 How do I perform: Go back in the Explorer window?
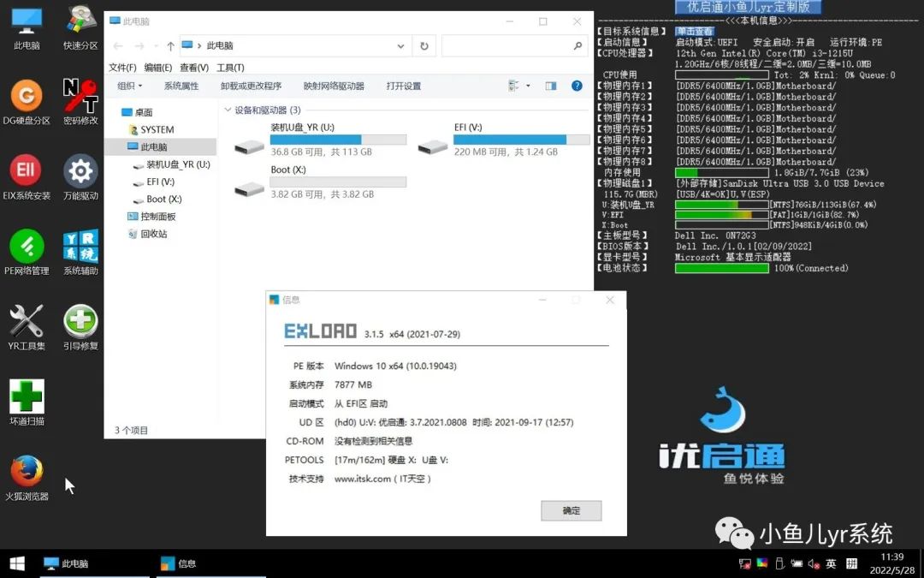[118, 46]
